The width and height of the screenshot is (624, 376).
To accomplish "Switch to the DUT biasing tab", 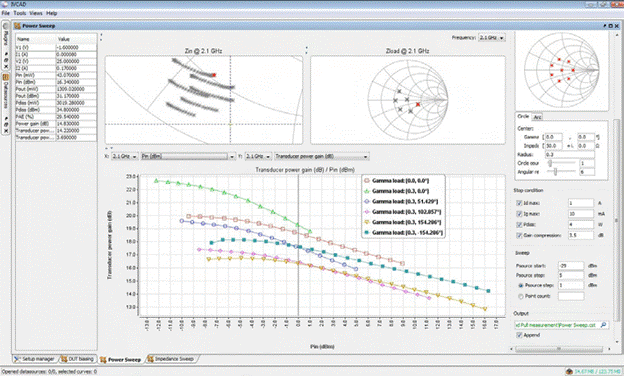I will (x=78, y=359).
